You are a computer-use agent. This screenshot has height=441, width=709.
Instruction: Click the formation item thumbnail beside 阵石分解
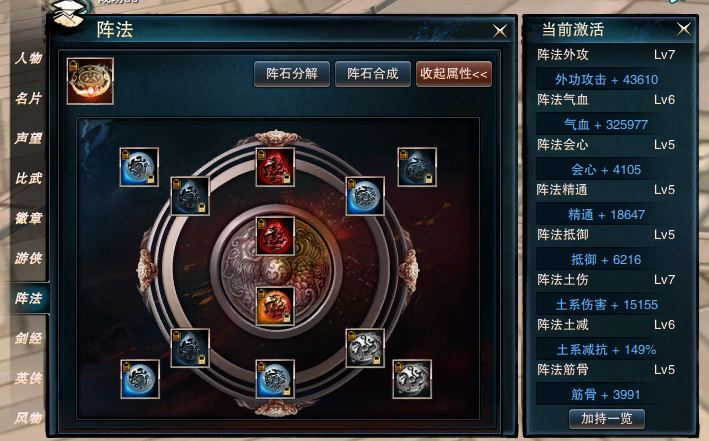point(90,81)
